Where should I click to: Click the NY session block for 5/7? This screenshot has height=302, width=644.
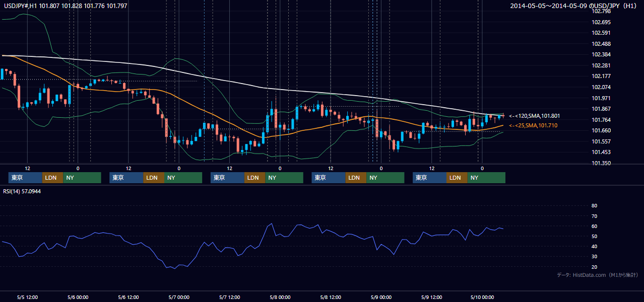click(284, 178)
